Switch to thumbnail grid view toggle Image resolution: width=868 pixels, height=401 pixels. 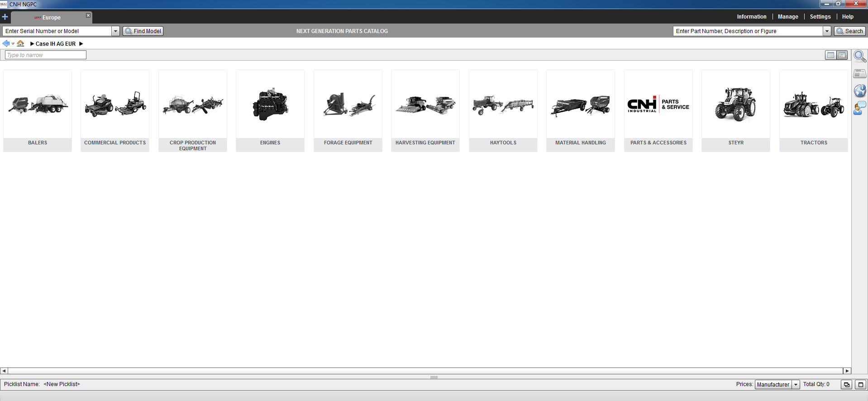[x=842, y=55]
